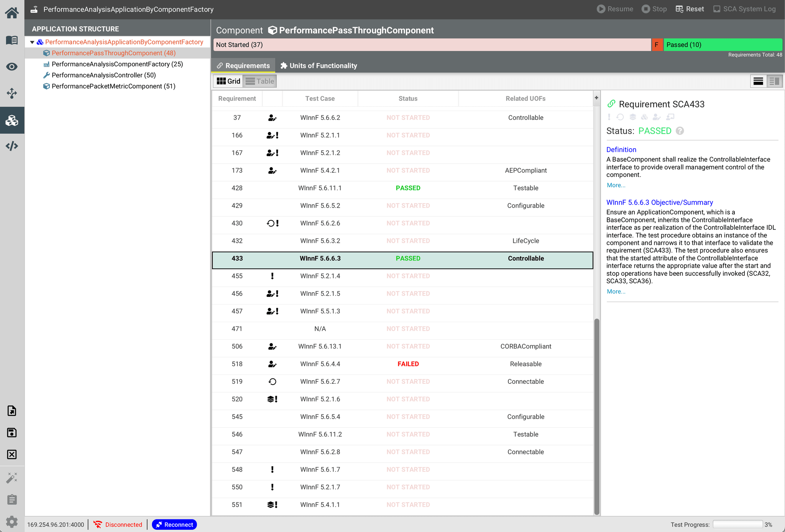Image resolution: width=785 pixels, height=532 pixels.
Task: Click the Reconnect button
Action: pyautogui.click(x=174, y=524)
